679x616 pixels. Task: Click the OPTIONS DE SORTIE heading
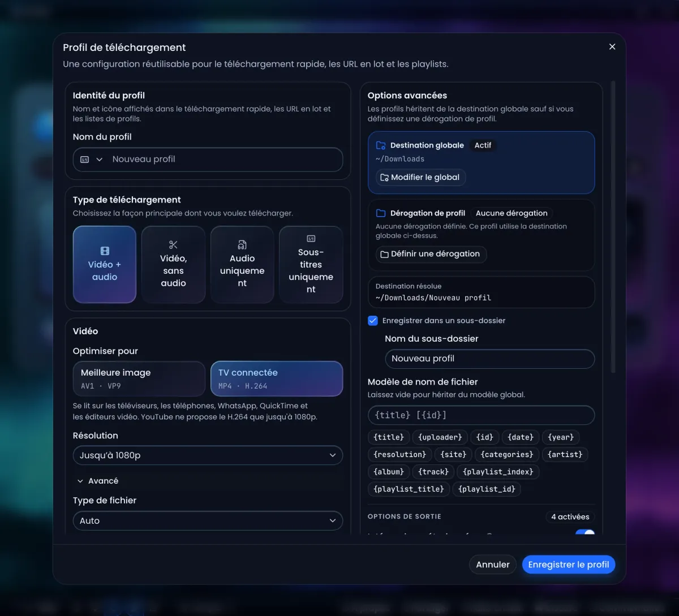click(405, 516)
